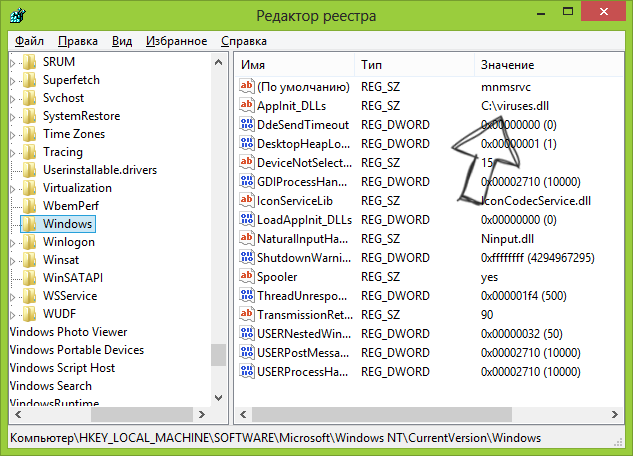The height and width of the screenshot is (456, 633).
Task: Select the WinSATAPI key
Action: click(73, 278)
